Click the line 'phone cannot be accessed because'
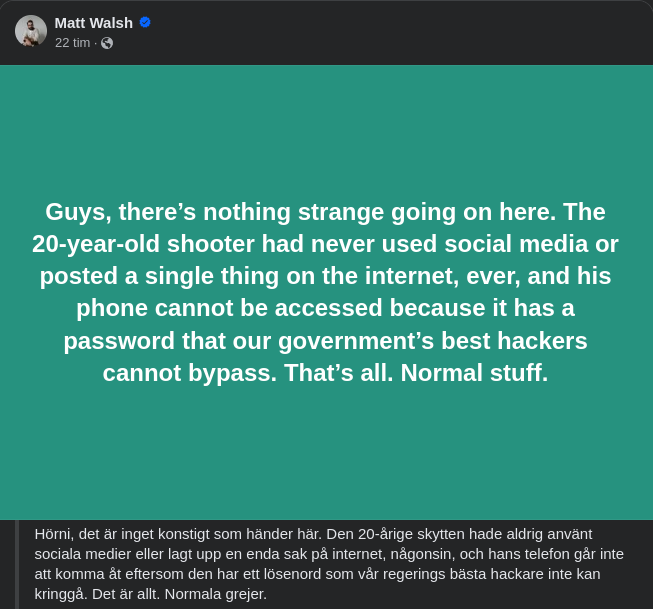653x609 pixels. [x=326, y=308]
